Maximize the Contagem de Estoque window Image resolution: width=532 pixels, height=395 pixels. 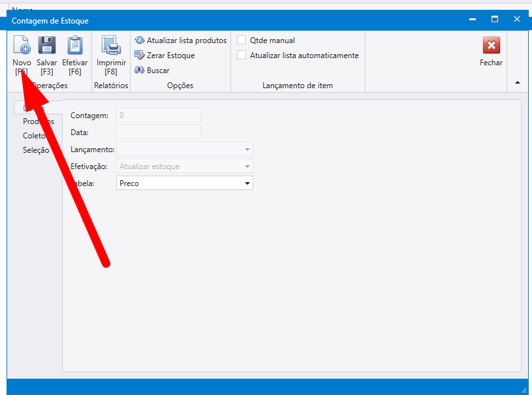coord(494,20)
